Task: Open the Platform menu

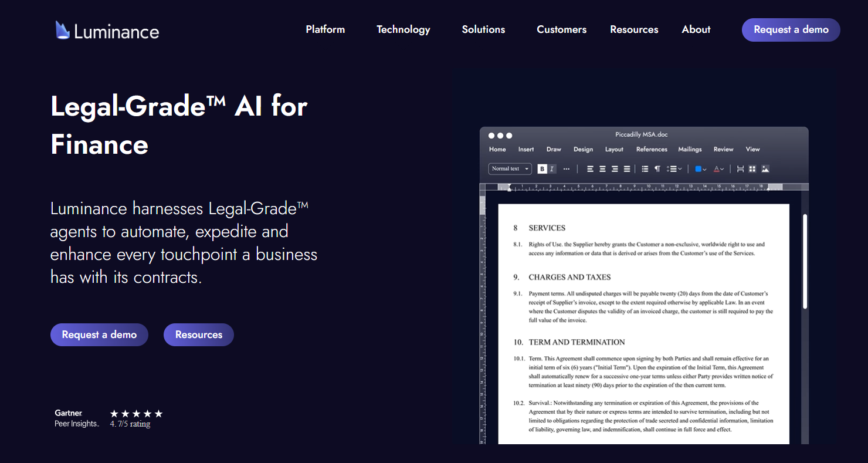Action: (325, 29)
